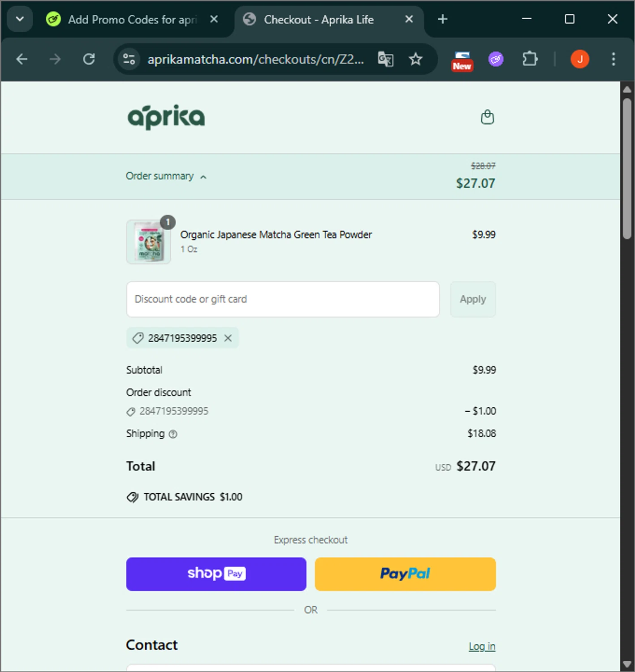Click the aprika logo
The width and height of the screenshot is (635, 672).
pyautogui.click(x=166, y=117)
